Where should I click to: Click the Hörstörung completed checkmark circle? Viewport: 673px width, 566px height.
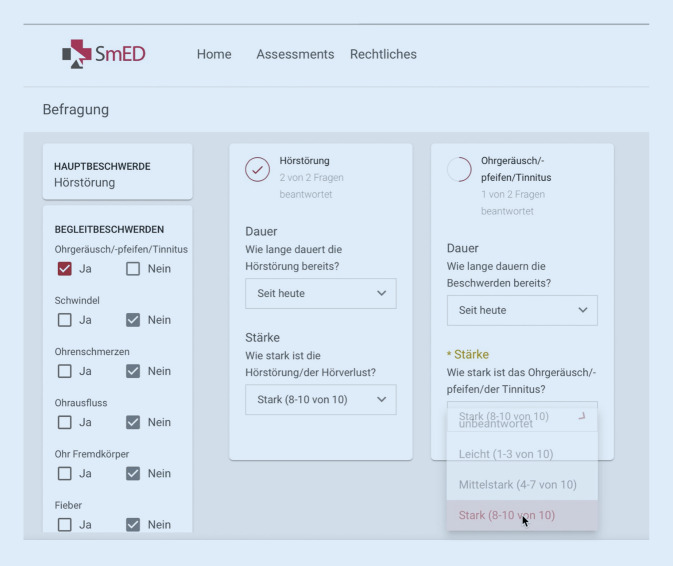click(258, 169)
